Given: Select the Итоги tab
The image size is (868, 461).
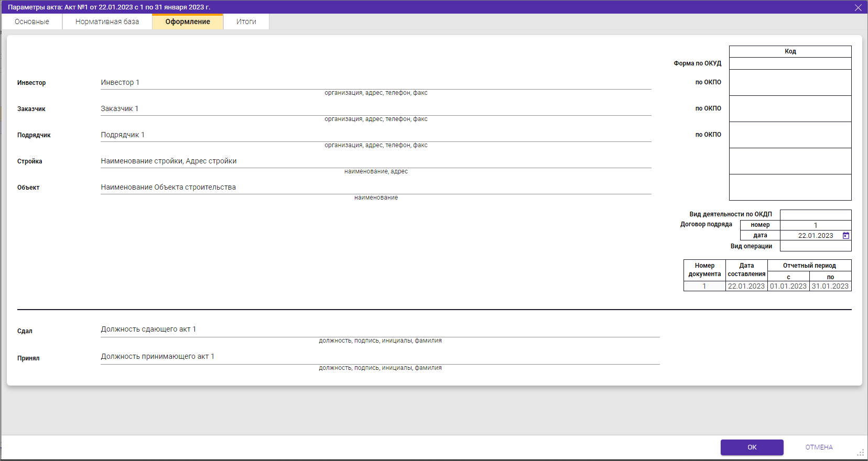Looking at the screenshot, I should (x=246, y=21).
